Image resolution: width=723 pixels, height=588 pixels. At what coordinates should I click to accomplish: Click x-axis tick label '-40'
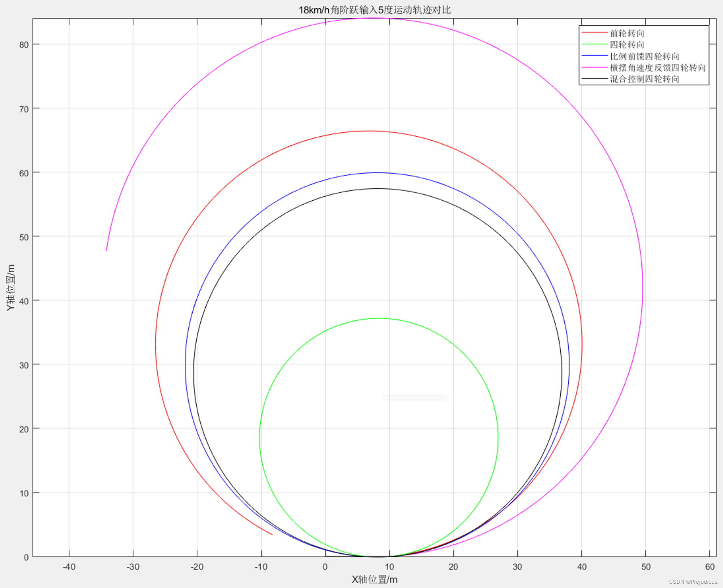pyautogui.click(x=69, y=567)
